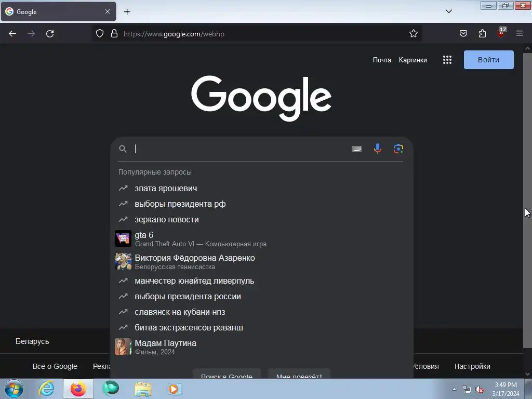
Task: Open the Windows Start menu
Action: [x=14, y=389]
